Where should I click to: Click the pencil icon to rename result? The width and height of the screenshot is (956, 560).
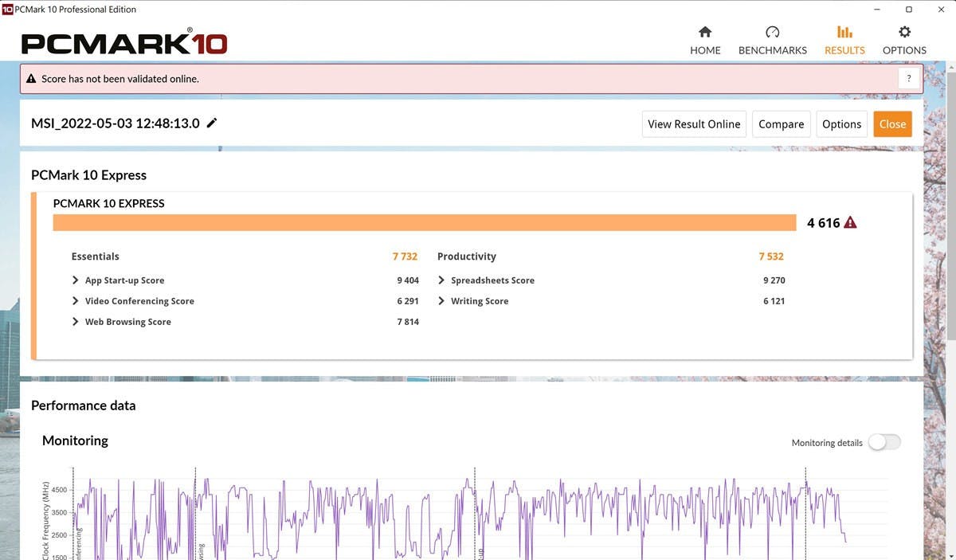click(212, 123)
